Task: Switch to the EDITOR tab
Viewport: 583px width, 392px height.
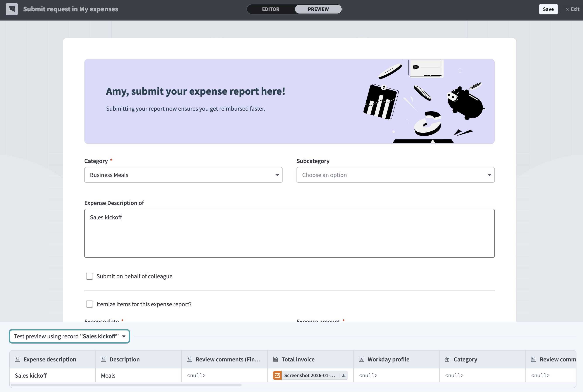Action: (x=271, y=9)
